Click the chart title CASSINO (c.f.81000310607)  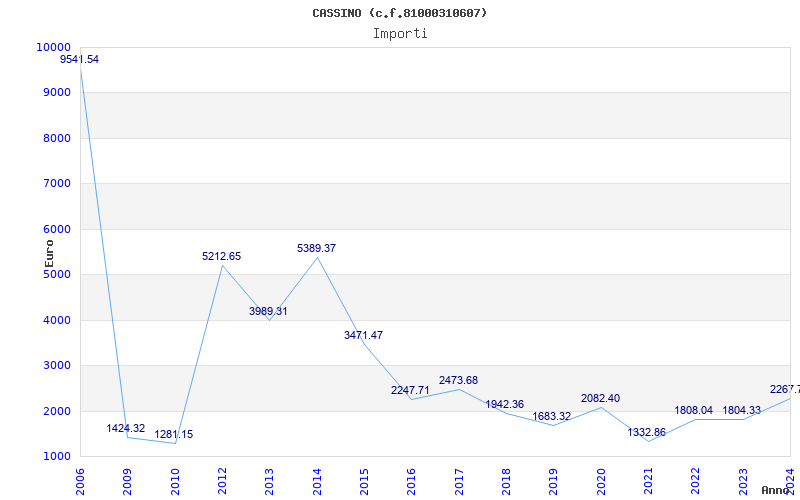(399, 13)
